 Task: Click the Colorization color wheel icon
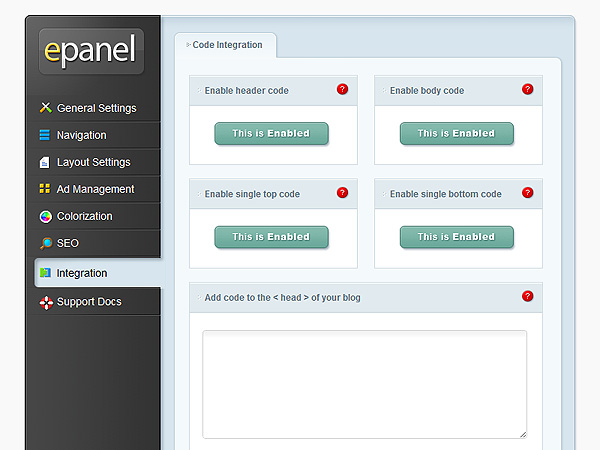(x=46, y=217)
